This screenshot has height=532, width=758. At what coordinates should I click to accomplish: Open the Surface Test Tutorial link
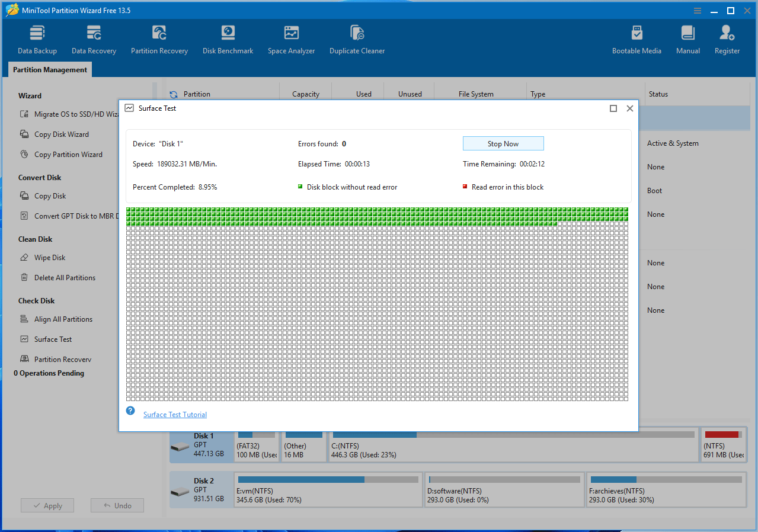click(x=174, y=414)
